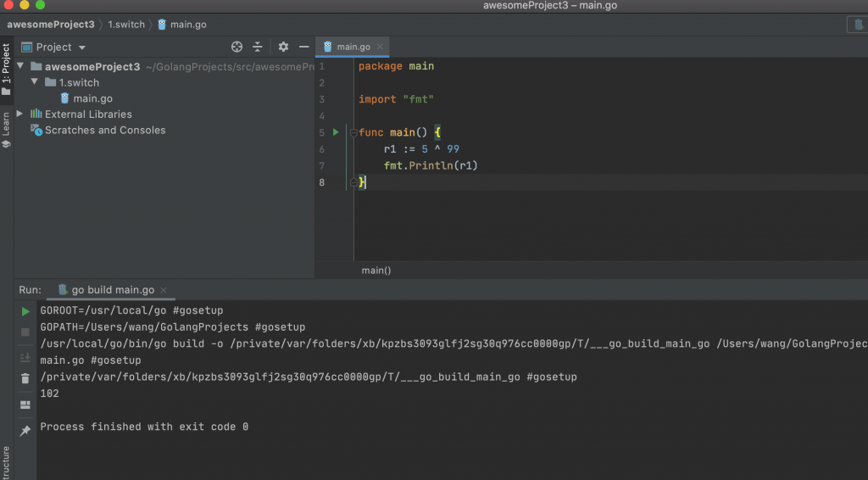Expand External Libraries node

[20, 114]
